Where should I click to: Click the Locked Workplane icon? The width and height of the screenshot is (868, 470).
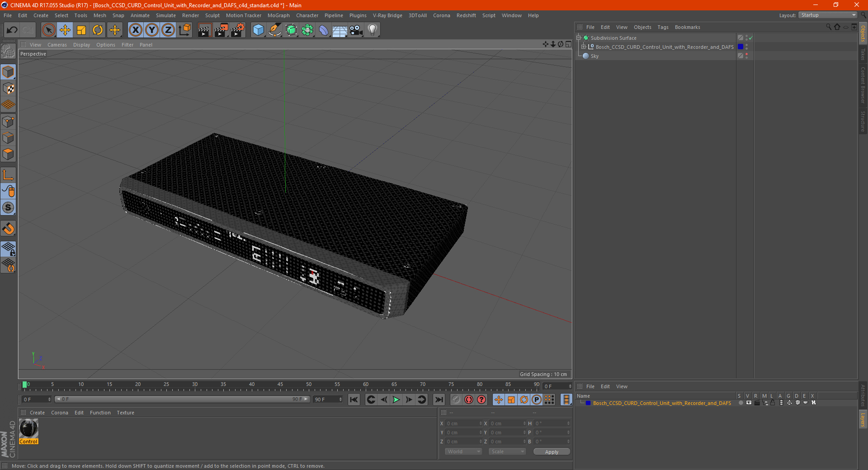pyautogui.click(x=9, y=249)
